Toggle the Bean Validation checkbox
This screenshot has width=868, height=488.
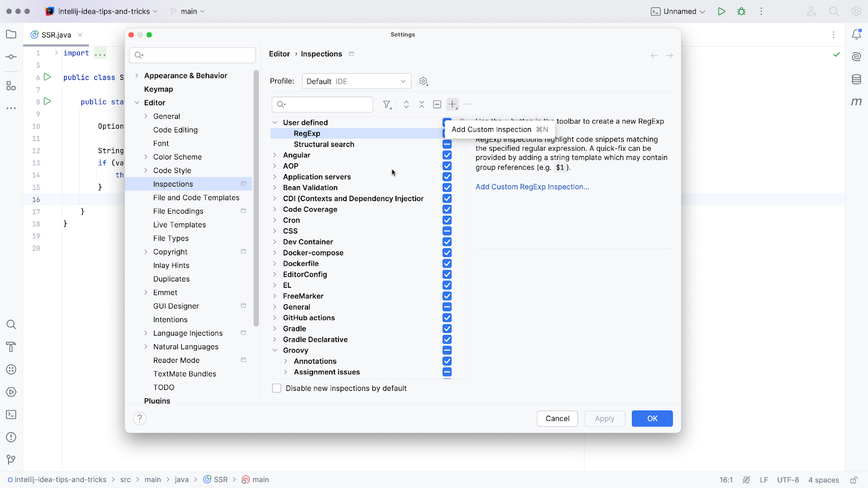[447, 188]
